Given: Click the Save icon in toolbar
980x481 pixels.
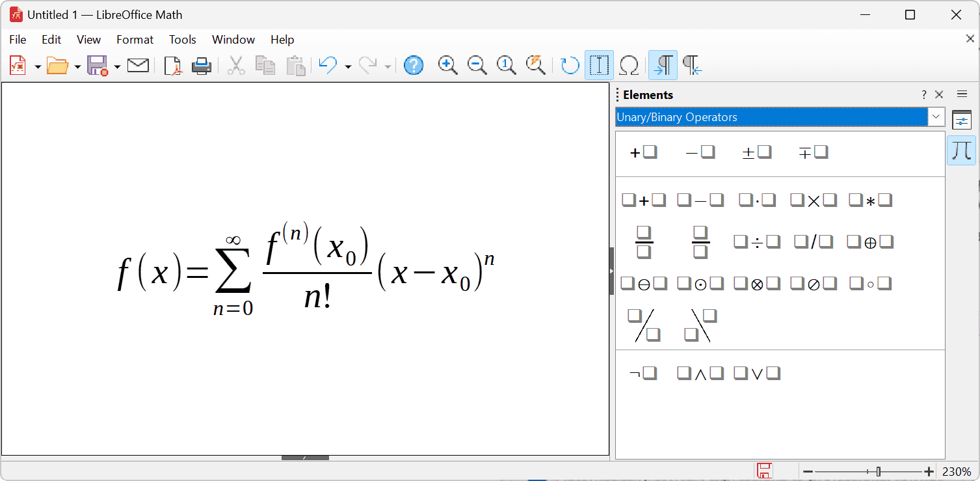Looking at the screenshot, I should [98, 65].
